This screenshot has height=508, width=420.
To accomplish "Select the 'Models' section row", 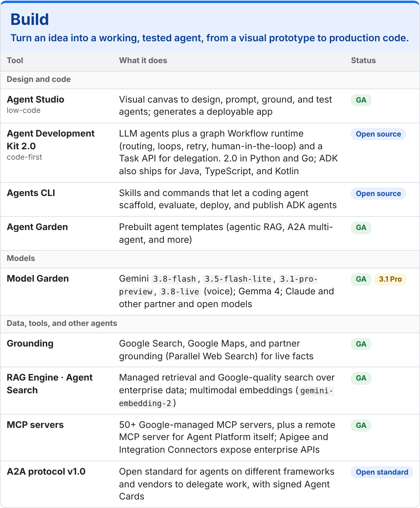I will [x=210, y=259].
